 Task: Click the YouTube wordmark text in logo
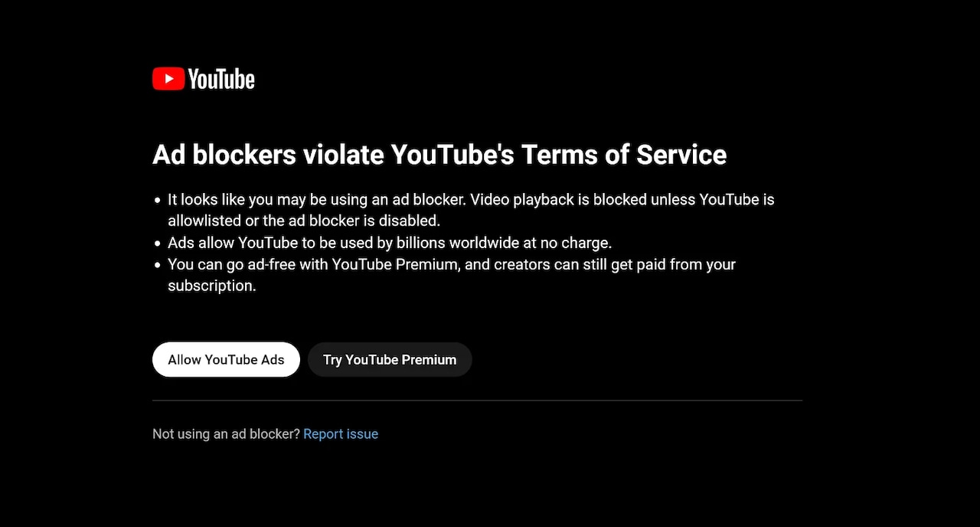coord(221,79)
